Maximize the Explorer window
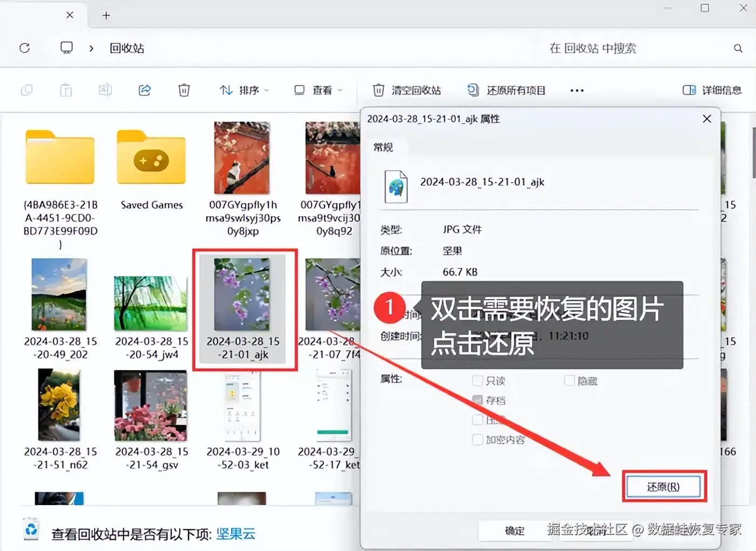This screenshot has width=756, height=551. [705, 8]
